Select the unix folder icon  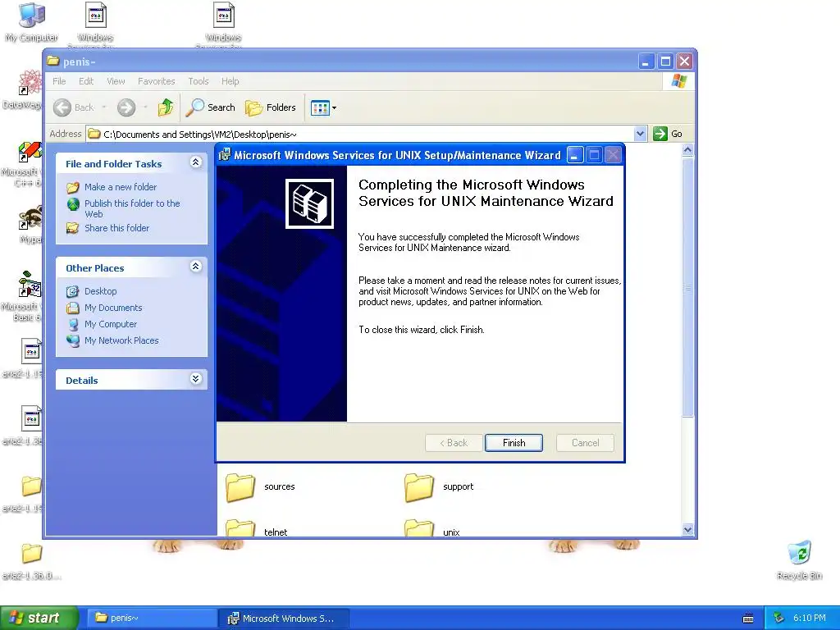(419, 527)
